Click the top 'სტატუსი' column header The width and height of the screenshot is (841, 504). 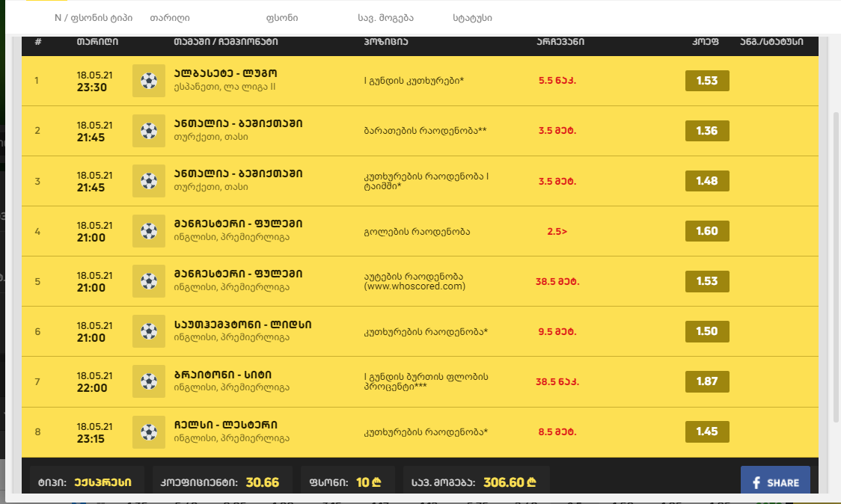[472, 18]
